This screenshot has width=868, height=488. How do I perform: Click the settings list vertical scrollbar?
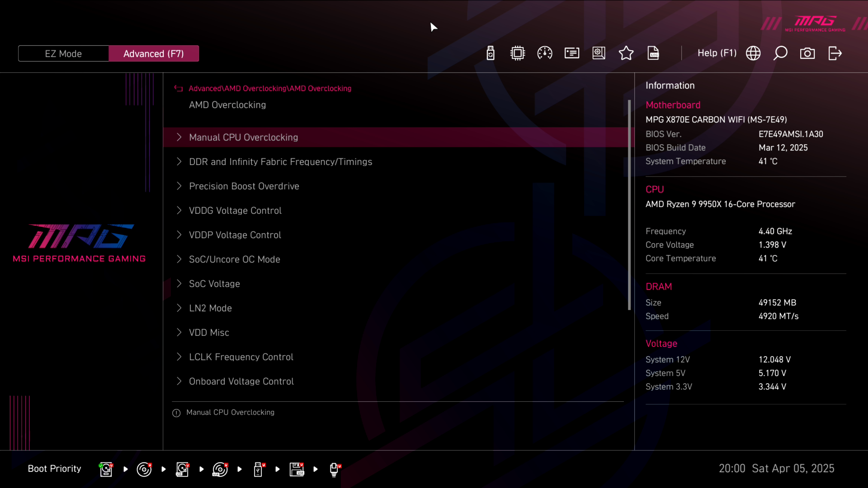pos(629,205)
